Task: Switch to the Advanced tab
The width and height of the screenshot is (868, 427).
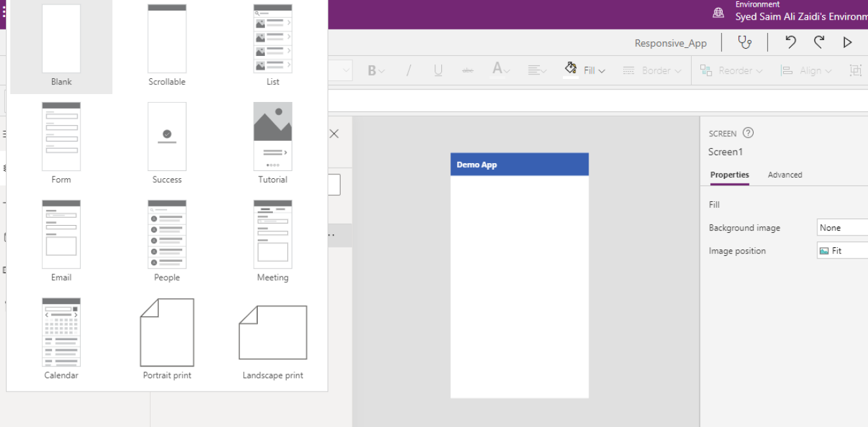Action: pyautogui.click(x=784, y=174)
